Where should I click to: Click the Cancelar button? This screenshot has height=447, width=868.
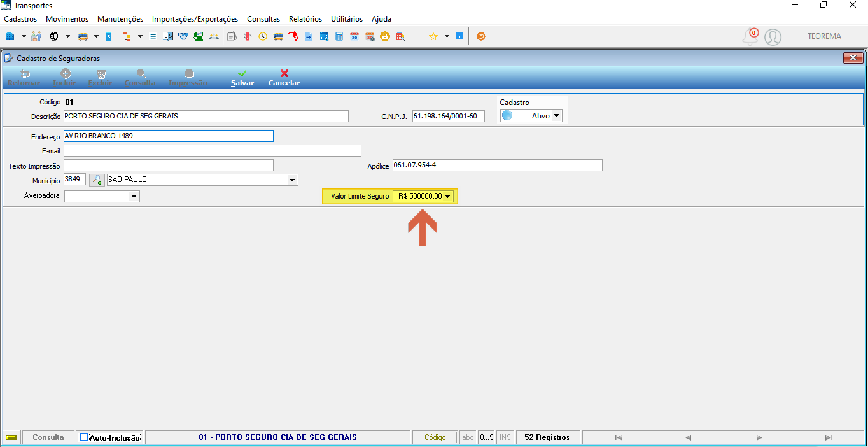284,78
